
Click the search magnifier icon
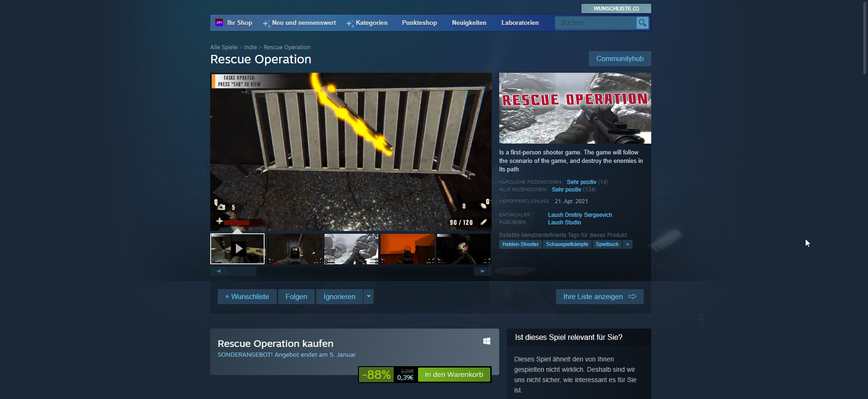pos(642,23)
